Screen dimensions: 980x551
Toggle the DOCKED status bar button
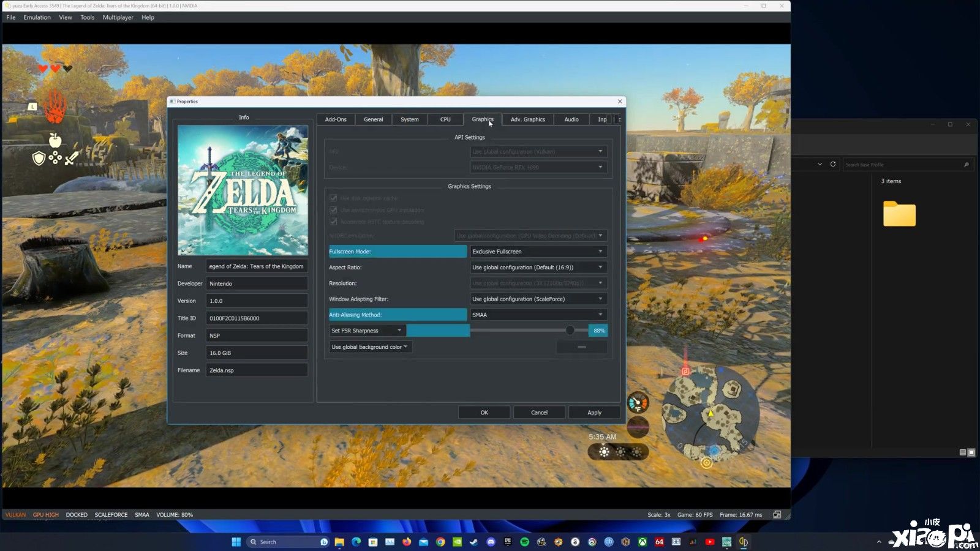click(77, 515)
